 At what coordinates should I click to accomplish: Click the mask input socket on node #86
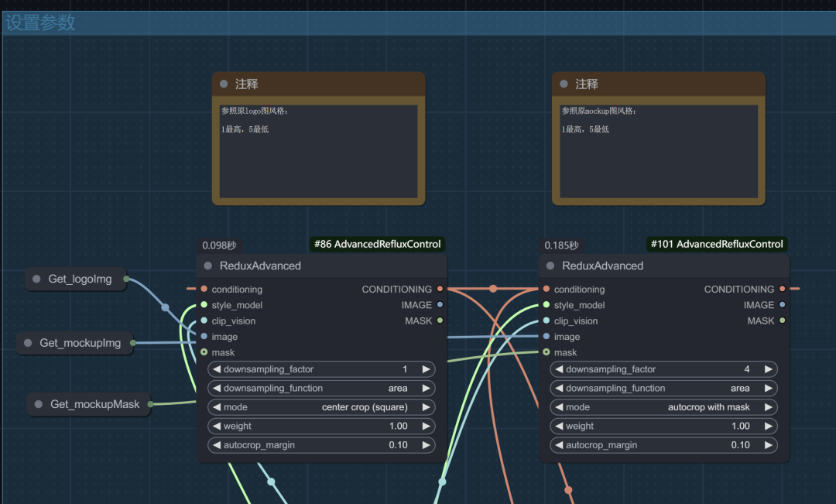click(205, 352)
